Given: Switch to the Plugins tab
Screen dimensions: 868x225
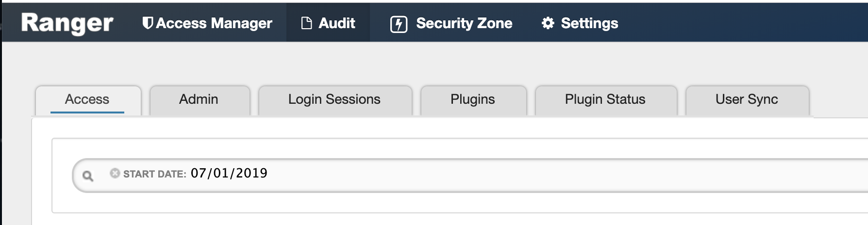Looking at the screenshot, I should tap(473, 99).
